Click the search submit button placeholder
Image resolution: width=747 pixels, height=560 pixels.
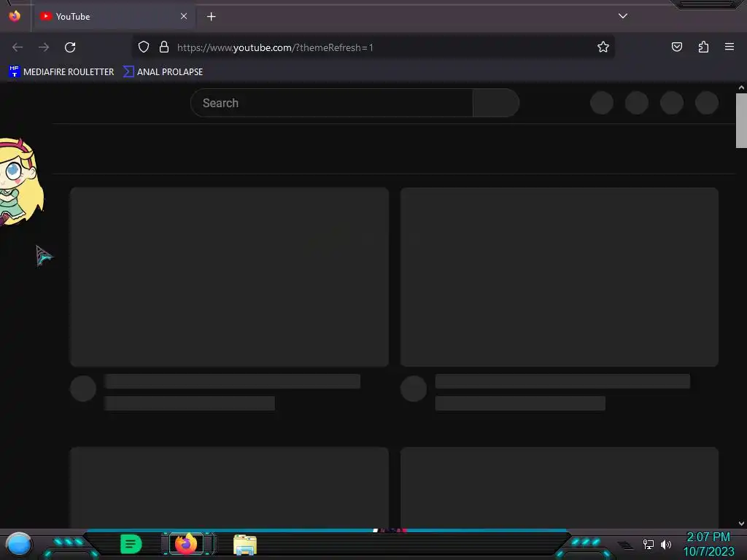point(496,103)
